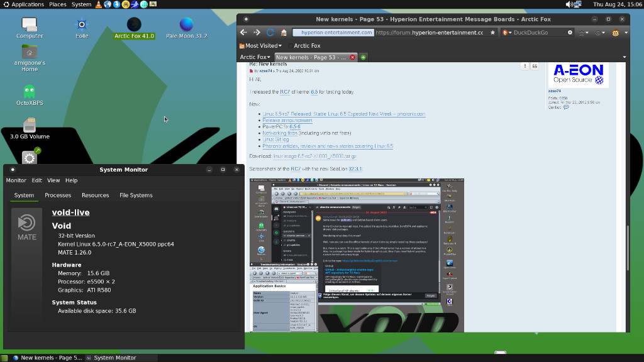
Task: Select the Eolie desktop icon
Action: [x=82, y=28]
